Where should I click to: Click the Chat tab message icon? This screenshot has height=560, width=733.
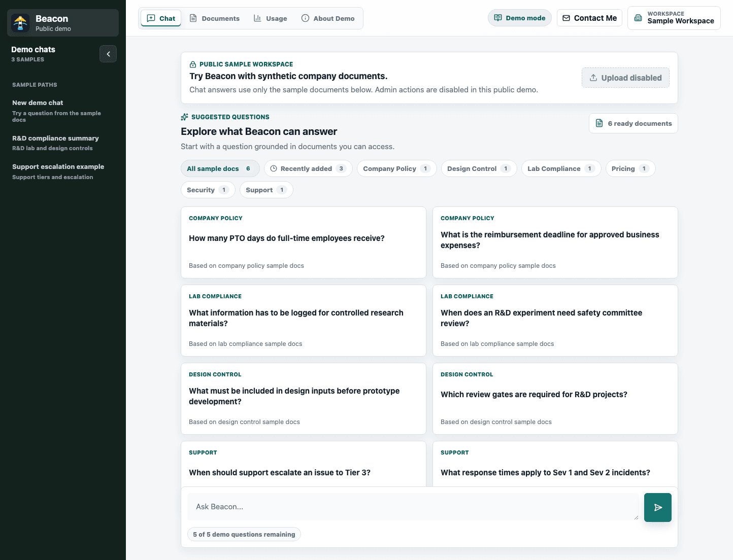pyautogui.click(x=151, y=18)
